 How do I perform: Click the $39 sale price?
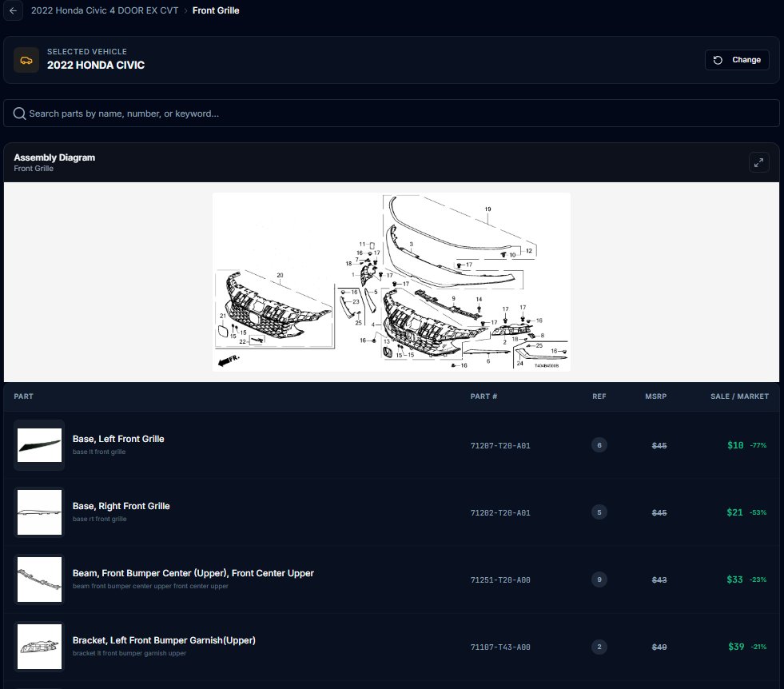point(736,647)
